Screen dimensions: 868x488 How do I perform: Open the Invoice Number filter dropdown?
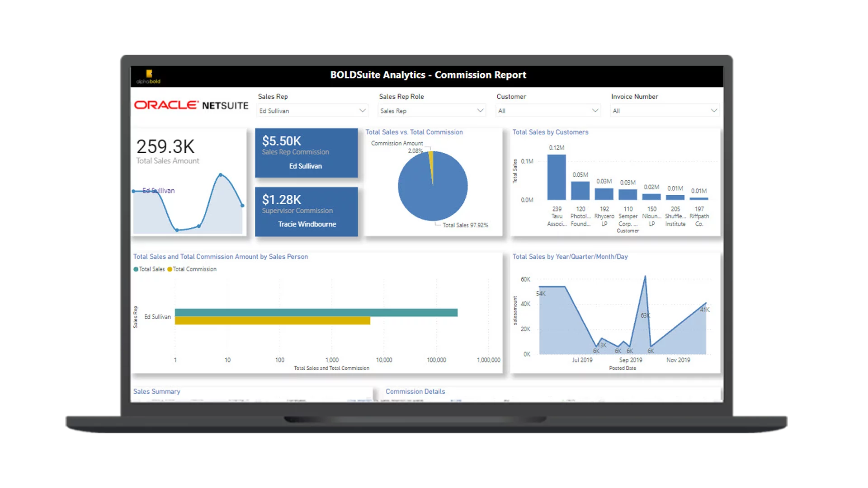tap(665, 111)
